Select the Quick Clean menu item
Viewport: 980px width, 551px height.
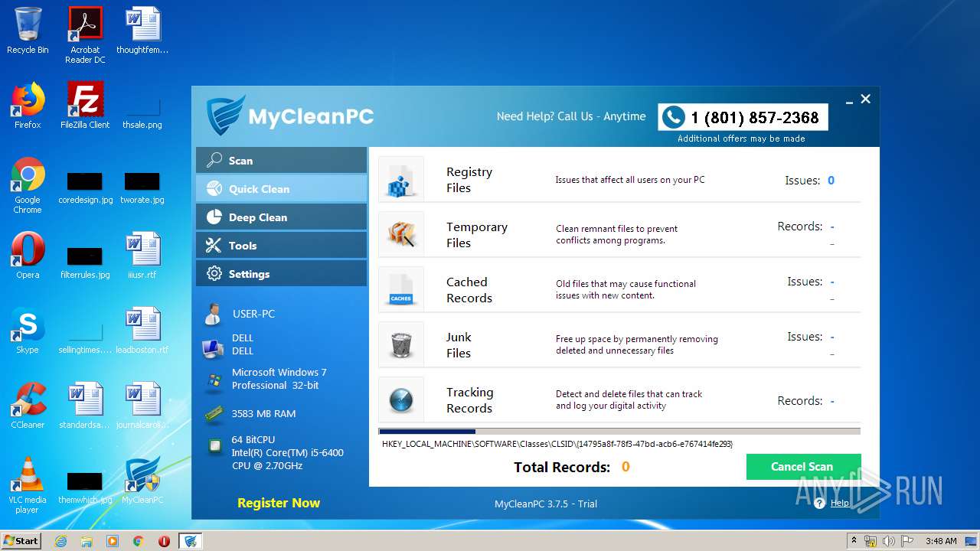[281, 189]
